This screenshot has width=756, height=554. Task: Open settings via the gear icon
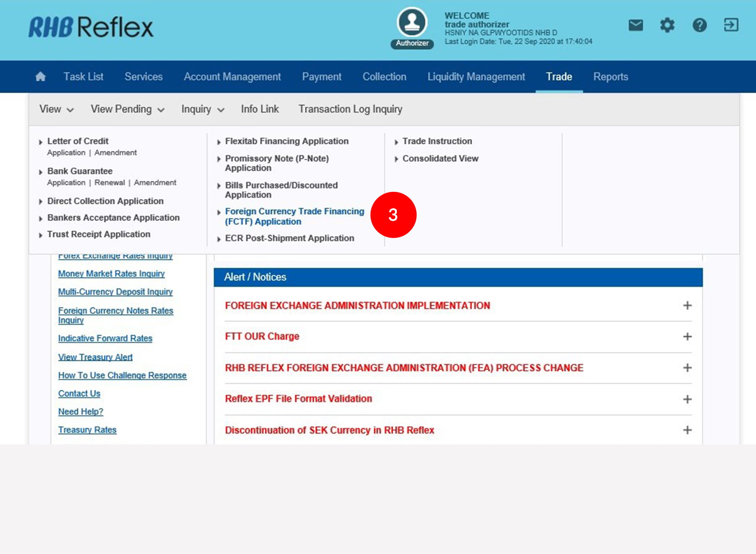[667, 25]
